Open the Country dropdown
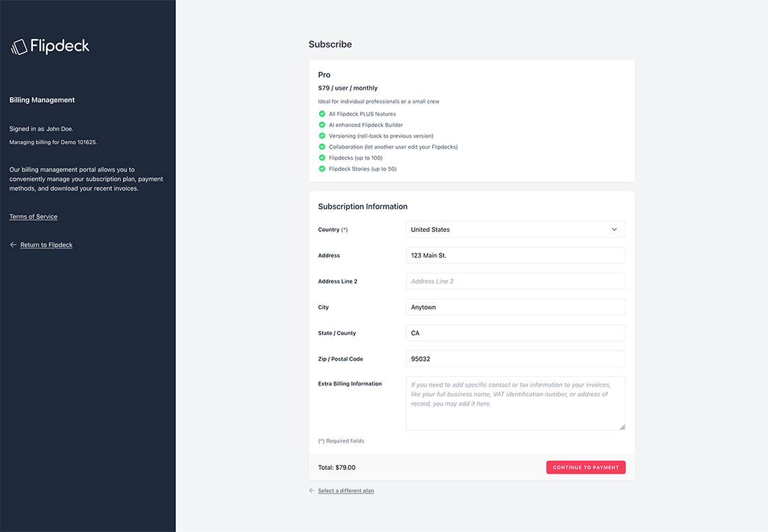Screen dimensions: 768x532 pos(515,229)
